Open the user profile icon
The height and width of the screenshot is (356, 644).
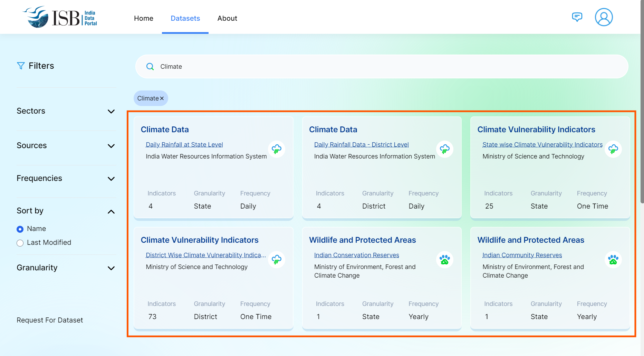click(604, 17)
